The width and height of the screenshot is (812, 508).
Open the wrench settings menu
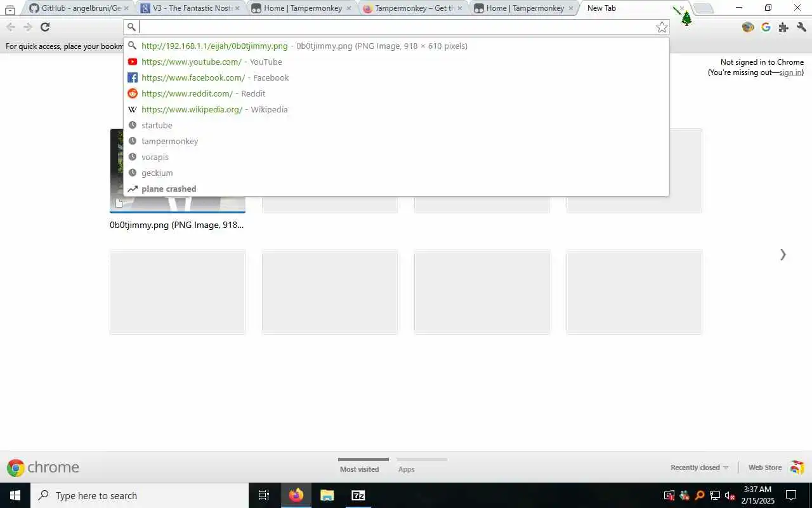[801, 27]
